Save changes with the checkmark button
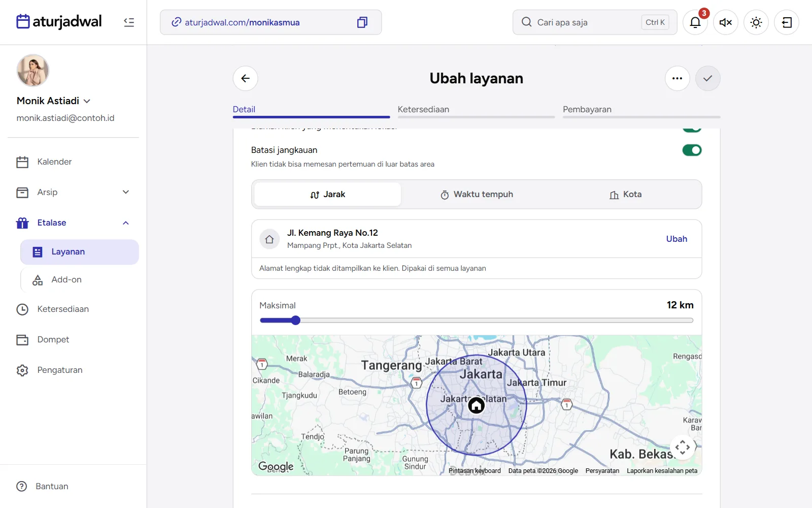Viewport: 812px width, 508px height. (707, 78)
